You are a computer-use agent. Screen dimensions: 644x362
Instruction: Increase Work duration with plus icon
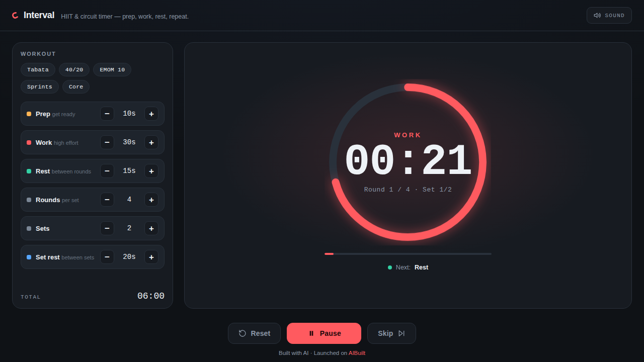151,142
